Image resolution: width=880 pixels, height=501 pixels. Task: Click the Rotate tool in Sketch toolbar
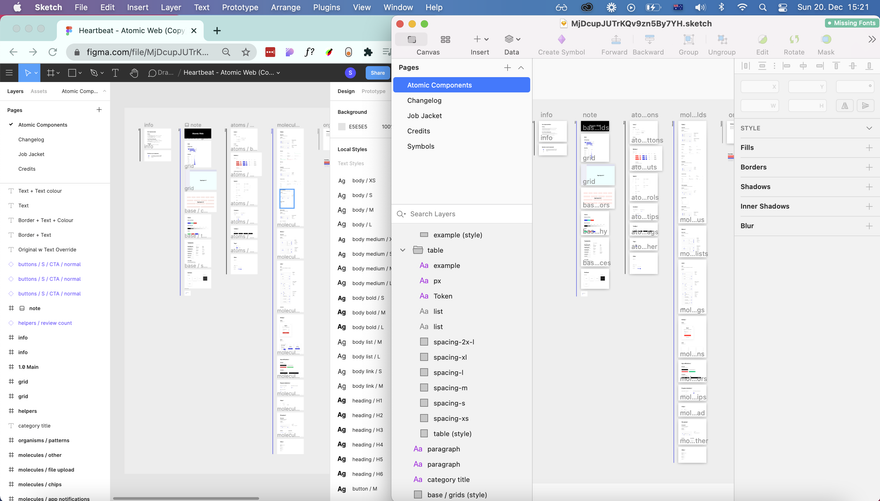tap(794, 40)
